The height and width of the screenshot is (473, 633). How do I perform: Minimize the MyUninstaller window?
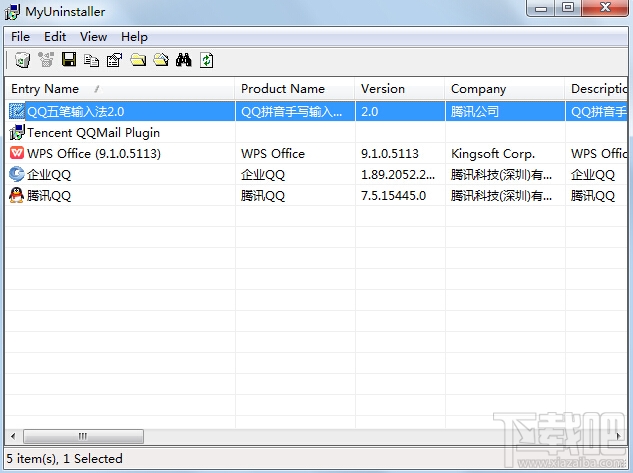541,8
